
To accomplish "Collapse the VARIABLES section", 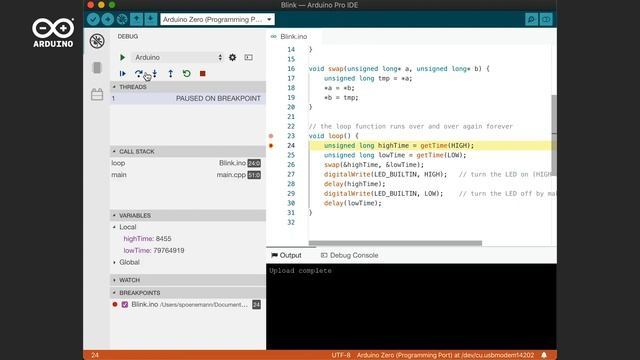I will [x=188, y=215].
